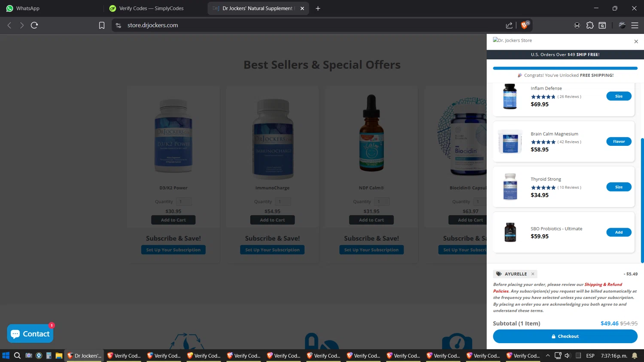Choose Size for Thyroid Strong

click(x=619, y=187)
